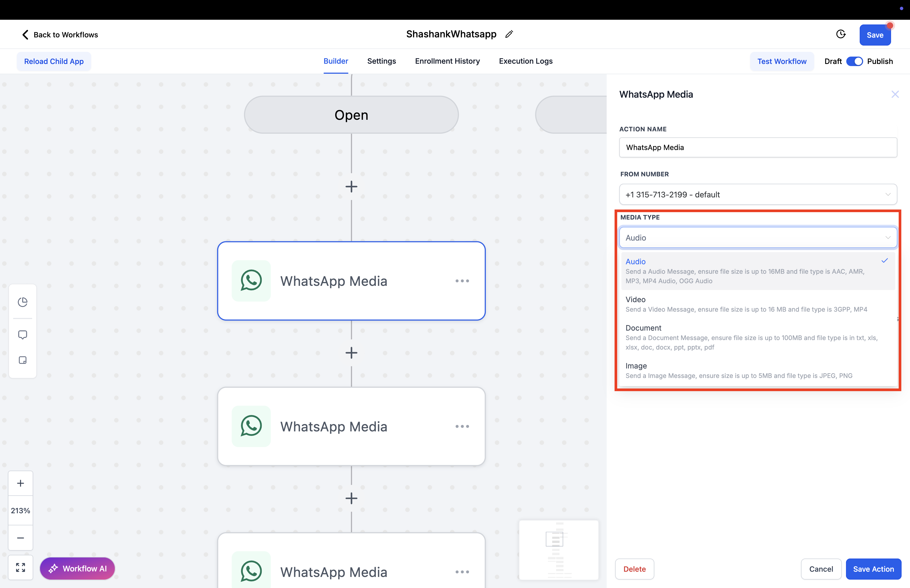This screenshot has width=910, height=588.
Task: Click the Publish label next to the toggle
Action: coord(880,62)
